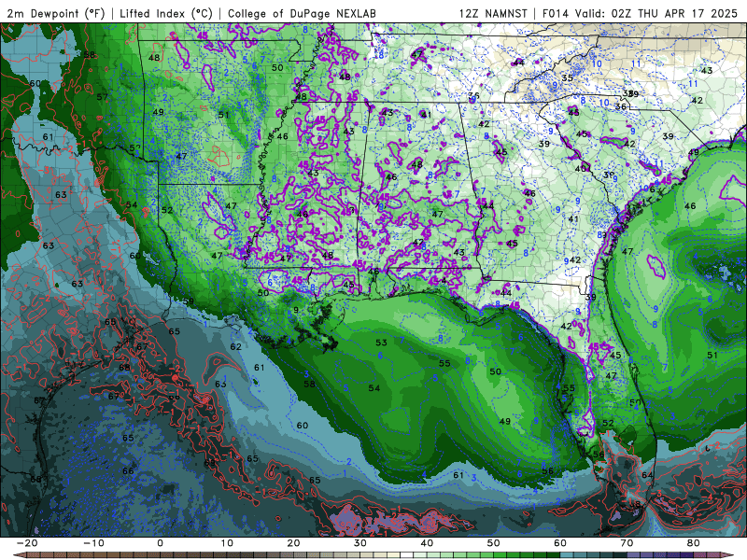Click the dewpoint value 62 off the Texas coast
The height and width of the screenshot is (560, 747).
point(236,346)
